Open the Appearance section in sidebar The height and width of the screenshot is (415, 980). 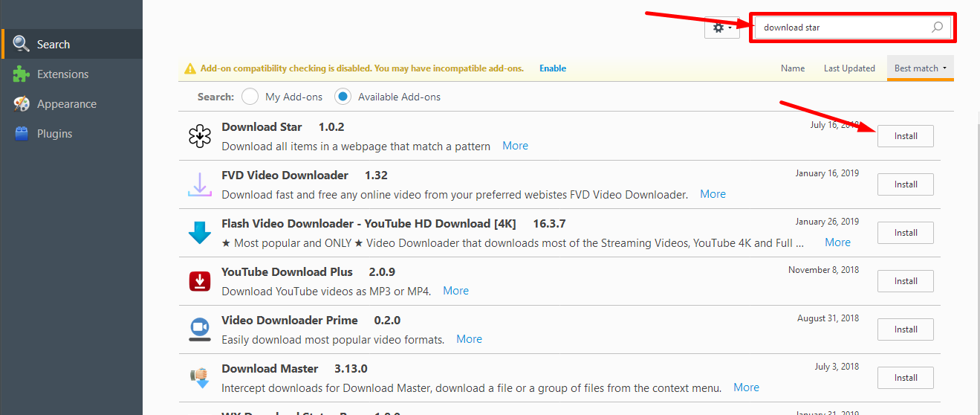coord(71,104)
